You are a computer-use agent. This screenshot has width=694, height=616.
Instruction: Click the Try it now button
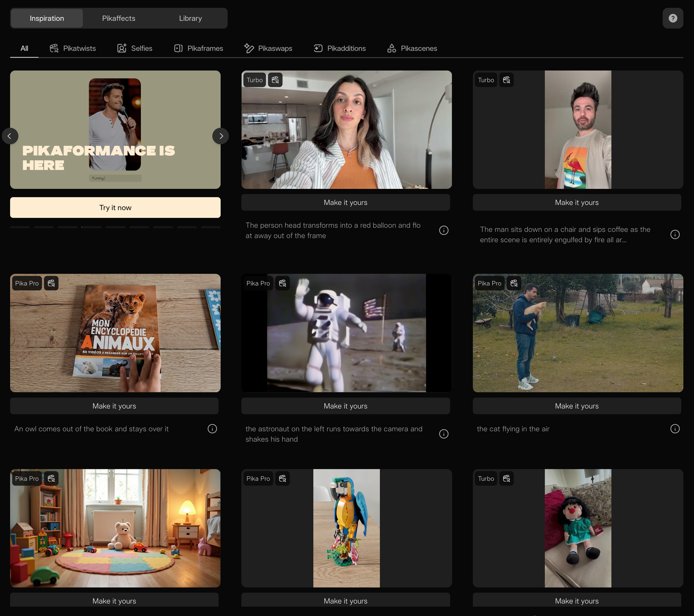[115, 208]
